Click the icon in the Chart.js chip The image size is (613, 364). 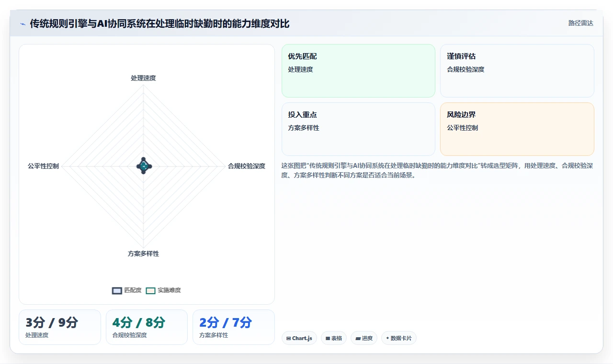288,338
